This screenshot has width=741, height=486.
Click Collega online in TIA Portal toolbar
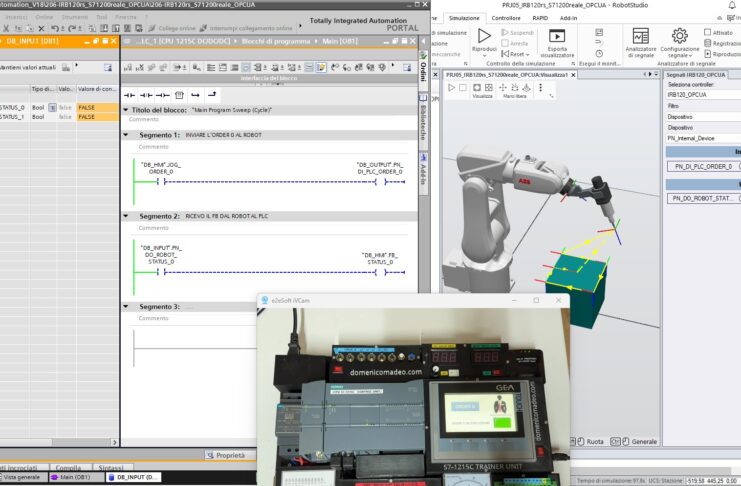(171, 28)
